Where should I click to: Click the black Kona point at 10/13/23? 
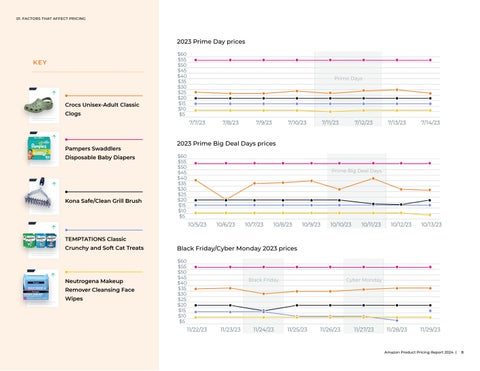pyautogui.click(x=430, y=200)
